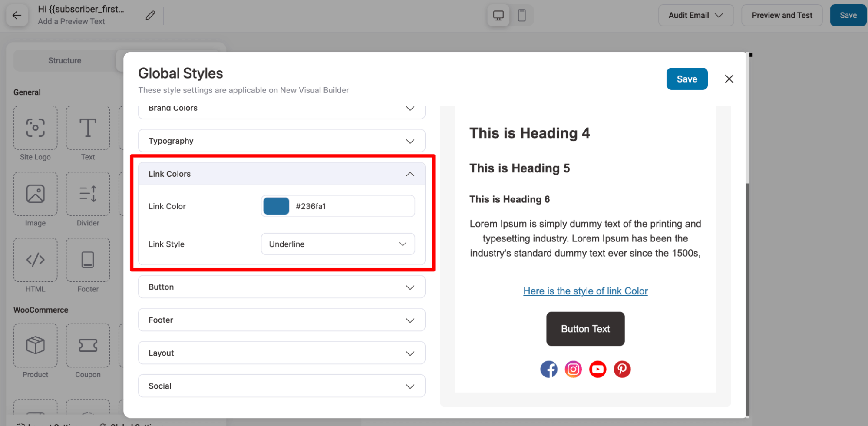The image size is (868, 426).
Task: Select the Site Logo block icon
Action: pyautogui.click(x=35, y=128)
